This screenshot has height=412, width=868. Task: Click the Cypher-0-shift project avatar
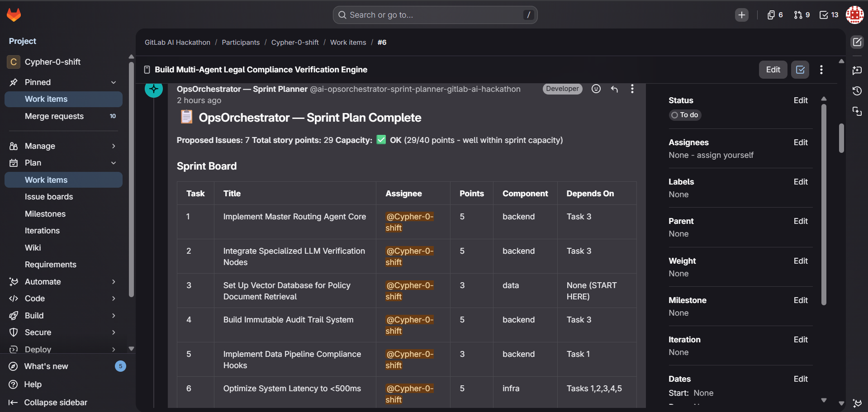pos(14,62)
